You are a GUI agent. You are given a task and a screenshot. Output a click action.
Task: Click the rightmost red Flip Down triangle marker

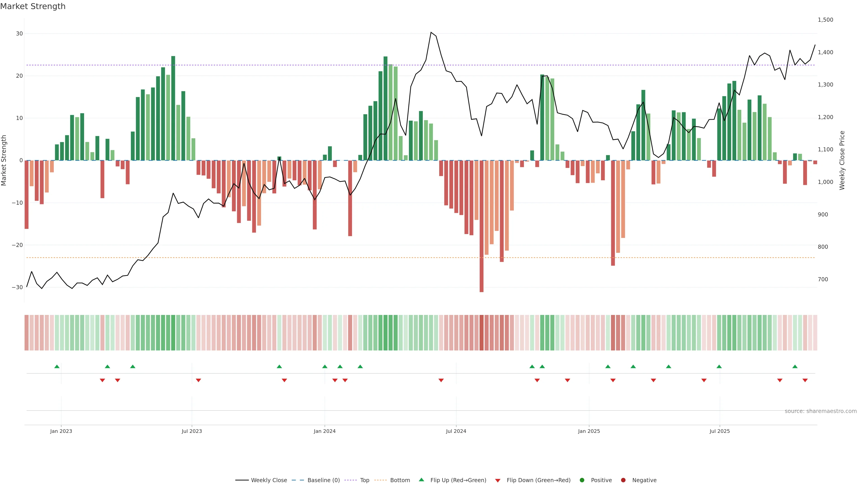pos(805,380)
